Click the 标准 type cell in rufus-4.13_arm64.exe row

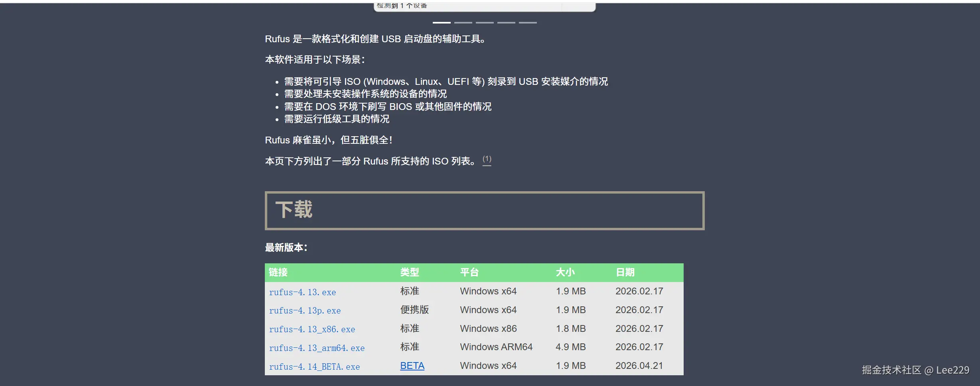[x=410, y=347]
